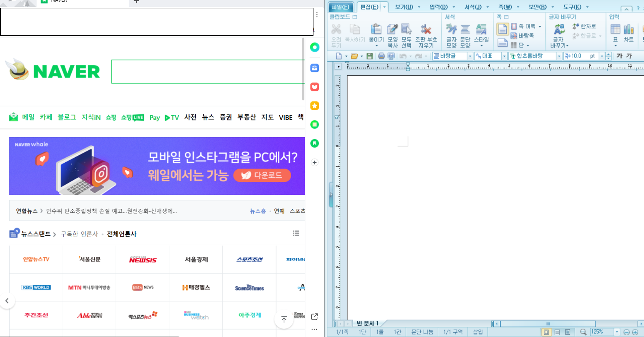
Task: Click the Select All (모두 선택) icon
Action: pos(406,29)
